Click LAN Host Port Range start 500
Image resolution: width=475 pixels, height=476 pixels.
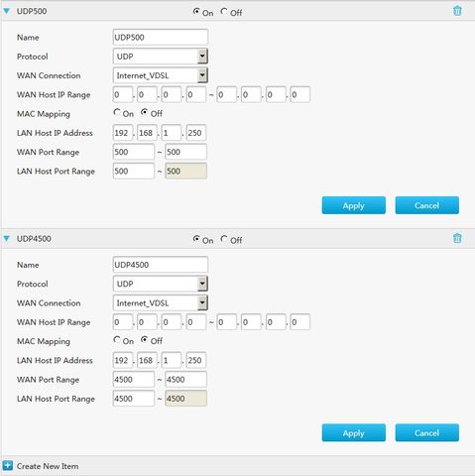[134, 172]
